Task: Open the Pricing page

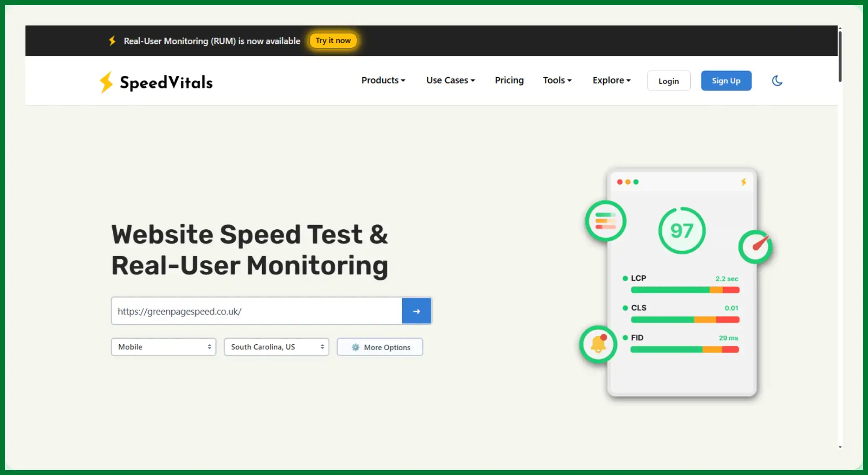Action: point(509,80)
